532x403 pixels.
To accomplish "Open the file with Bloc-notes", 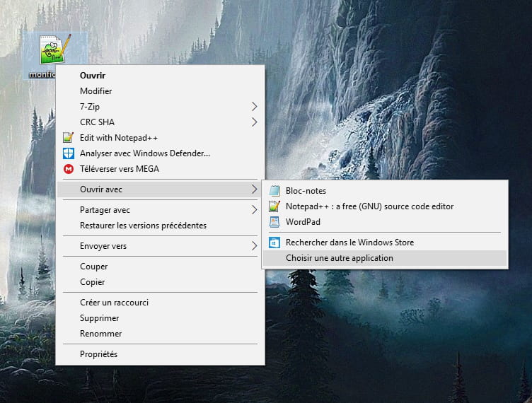I will coord(385,191).
